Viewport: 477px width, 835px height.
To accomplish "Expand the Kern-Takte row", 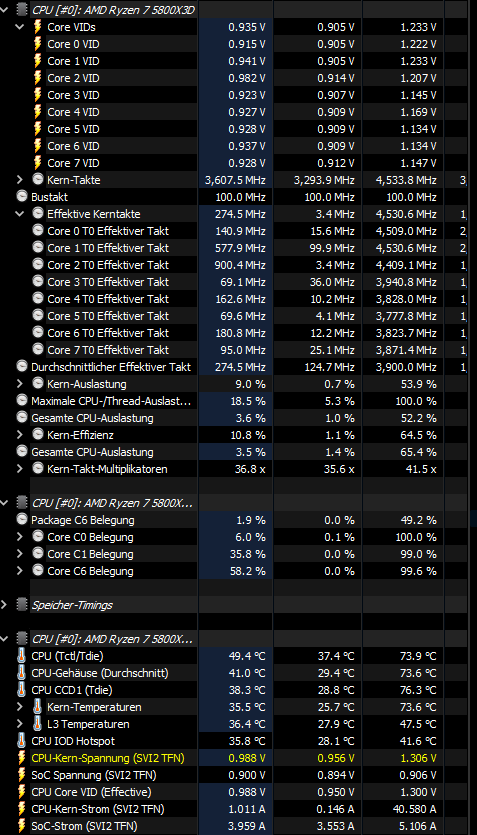I will pyautogui.click(x=20, y=180).
